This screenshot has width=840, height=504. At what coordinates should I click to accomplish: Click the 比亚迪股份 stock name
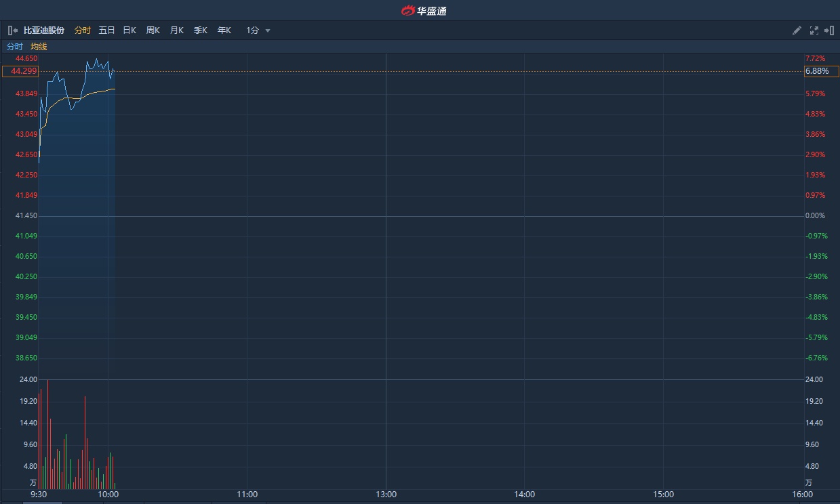pos(44,30)
